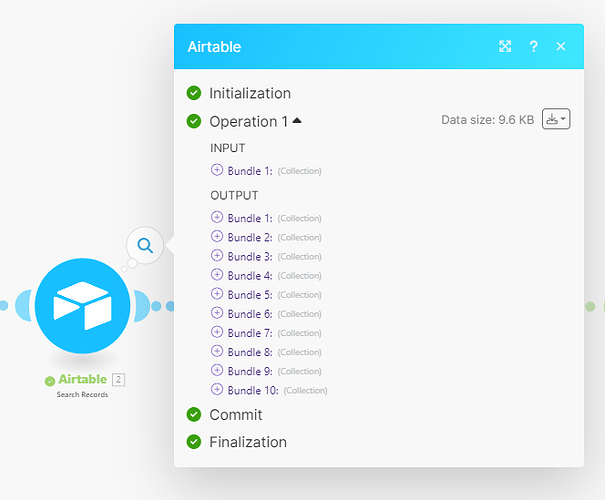The height and width of the screenshot is (500, 605).
Task: Select the Commit step label
Action: (x=236, y=415)
